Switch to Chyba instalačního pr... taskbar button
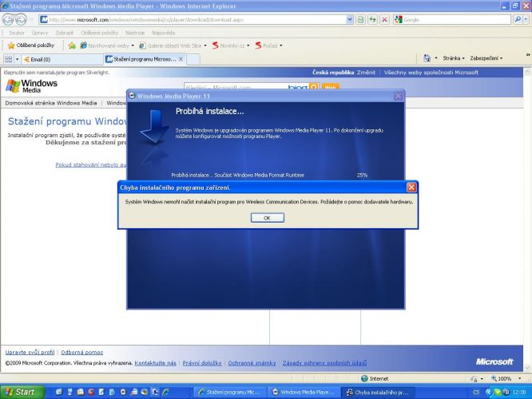Screen dimensions: 532x399 click(378, 393)
